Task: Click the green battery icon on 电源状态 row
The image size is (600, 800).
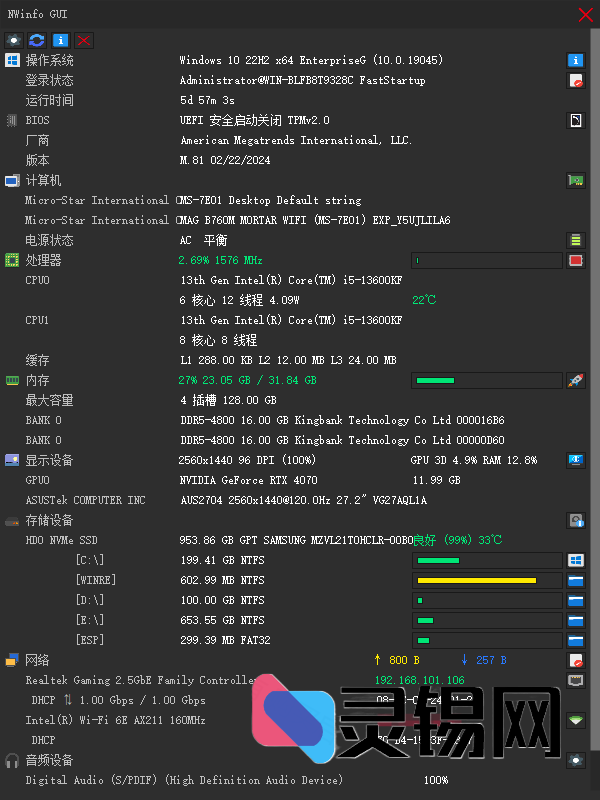Action: click(x=576, y=240)
